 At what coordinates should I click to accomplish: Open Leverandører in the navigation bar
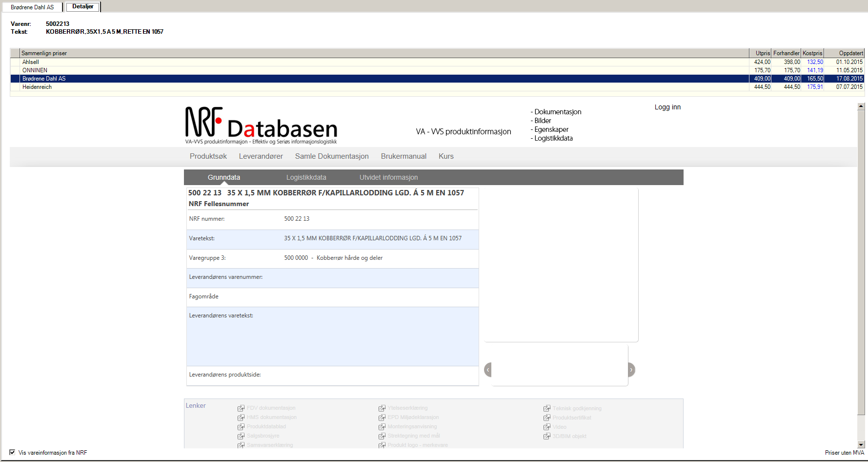[x=261, y=156]
